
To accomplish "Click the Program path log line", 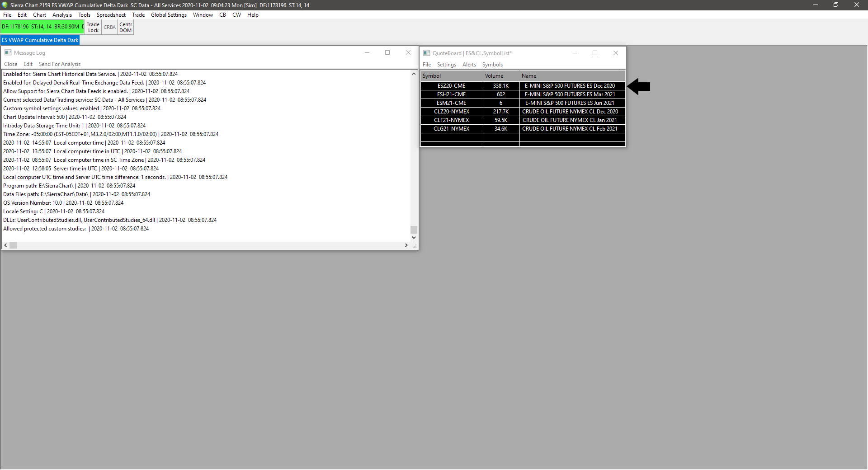I will [x=69, y=186].
